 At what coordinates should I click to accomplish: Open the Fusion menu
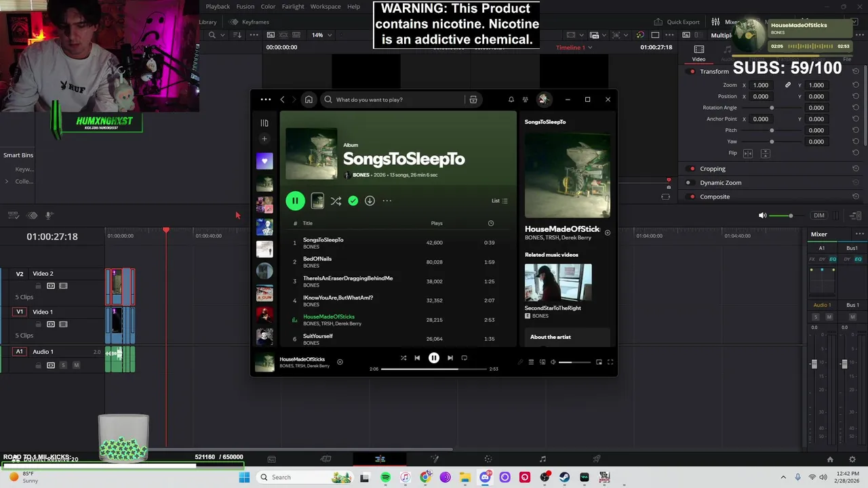pos(245,7)
